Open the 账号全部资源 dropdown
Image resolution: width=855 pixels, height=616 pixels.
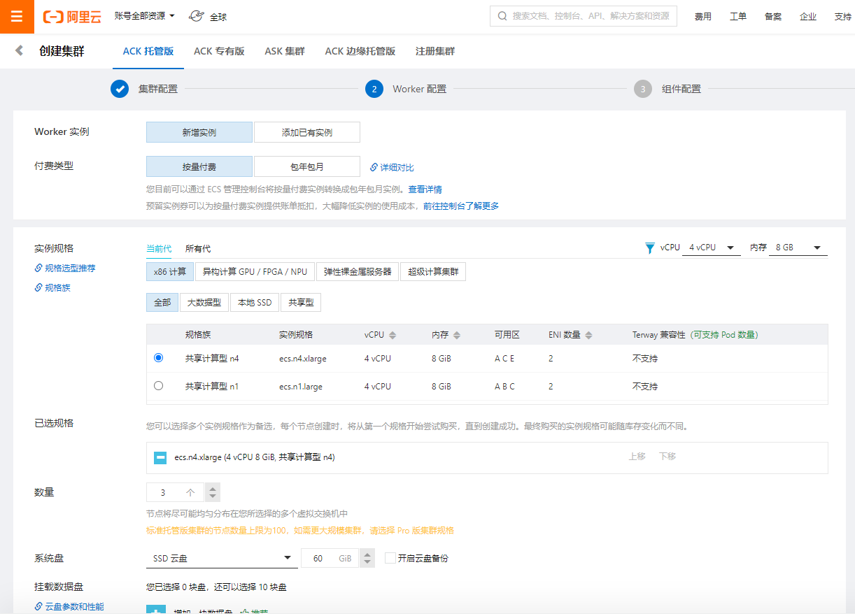[145, 15]
